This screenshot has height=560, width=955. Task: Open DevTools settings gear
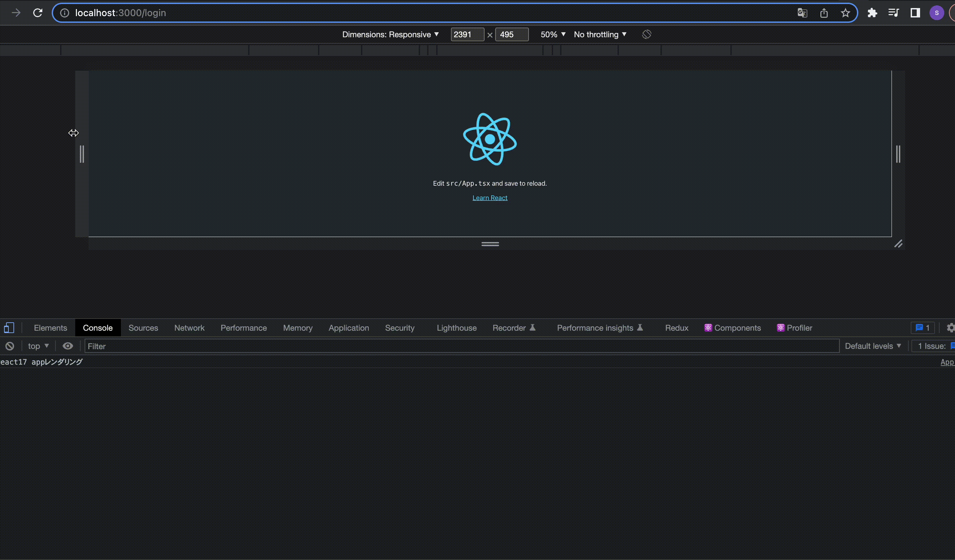(950, 328)
